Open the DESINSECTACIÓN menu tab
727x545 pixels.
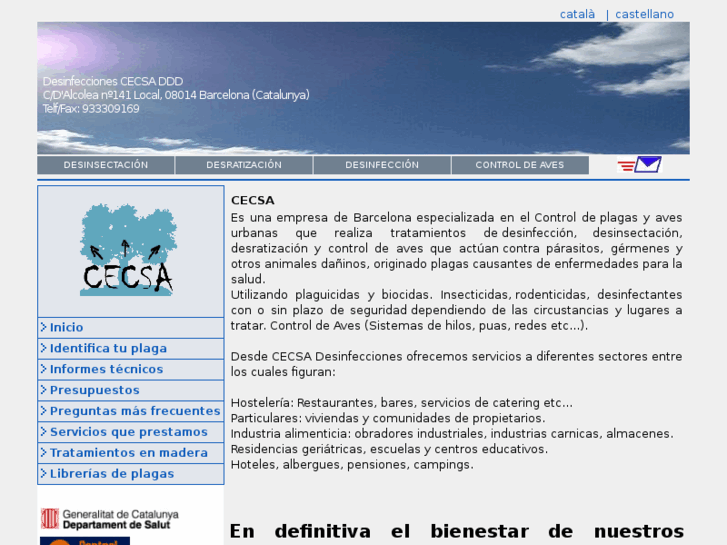click(106, 165)
